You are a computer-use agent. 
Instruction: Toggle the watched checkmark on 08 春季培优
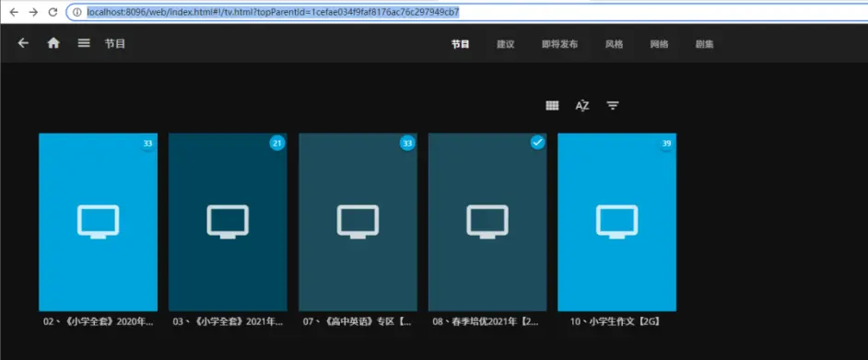click(x=537, y=143)
